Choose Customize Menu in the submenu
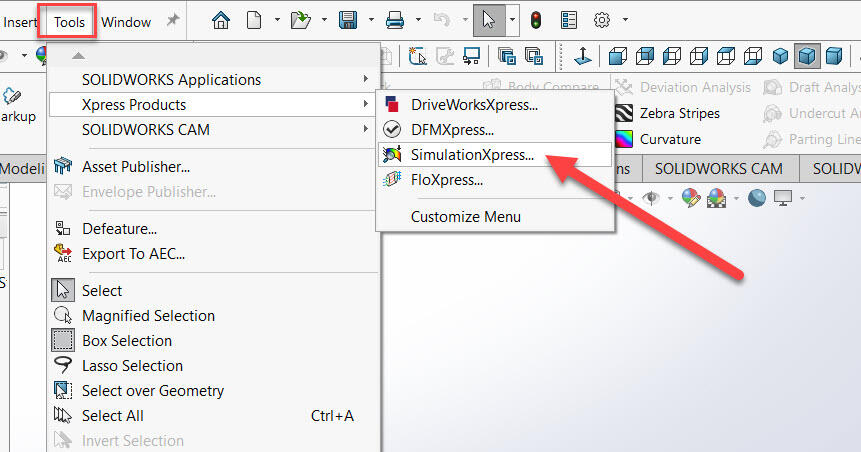 point(465,216)
